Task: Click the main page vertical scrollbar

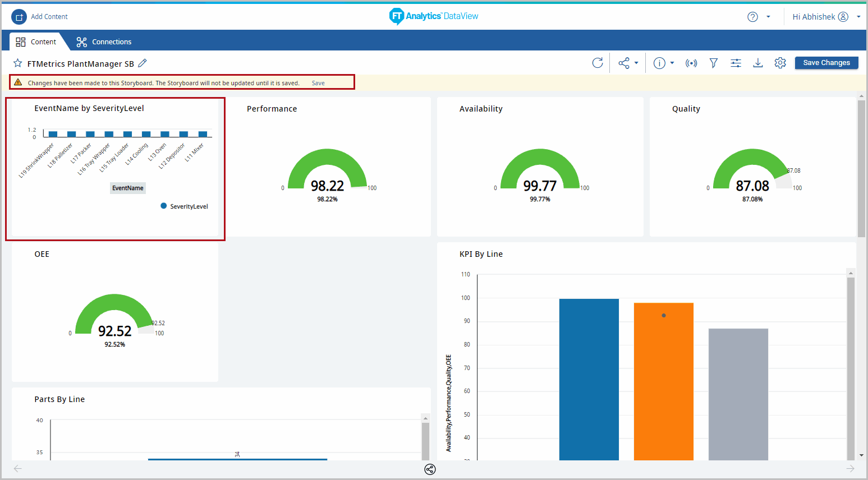Action: click(861, 168)
